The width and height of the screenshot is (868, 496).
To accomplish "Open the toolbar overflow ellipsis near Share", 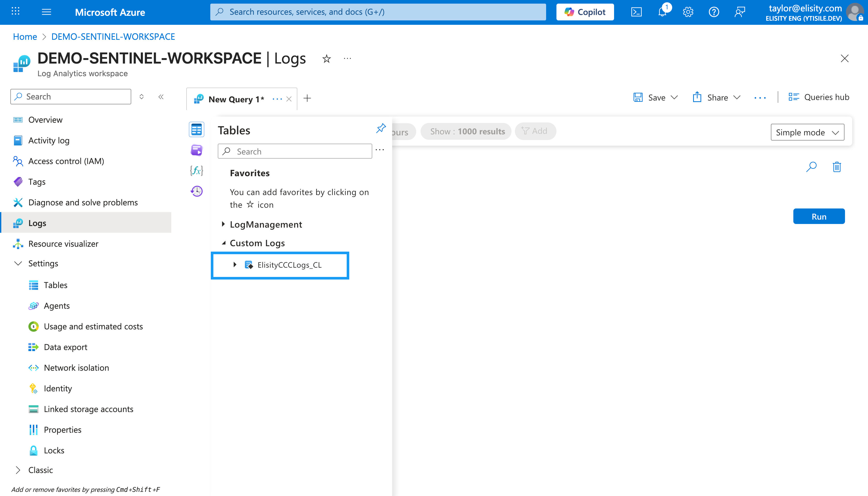I will (760, 98).
